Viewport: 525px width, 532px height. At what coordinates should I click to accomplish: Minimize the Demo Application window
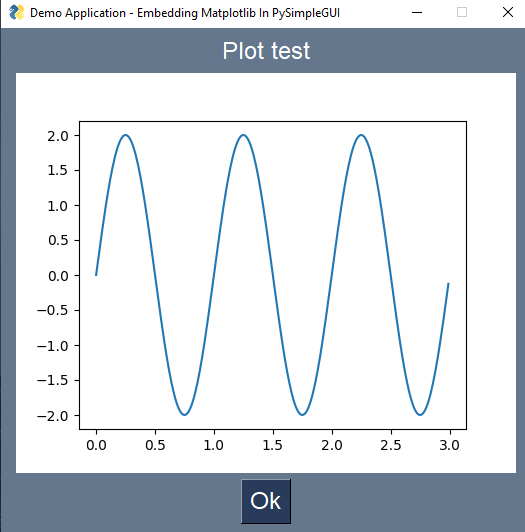pyautogui.click(x=417, y=13)
